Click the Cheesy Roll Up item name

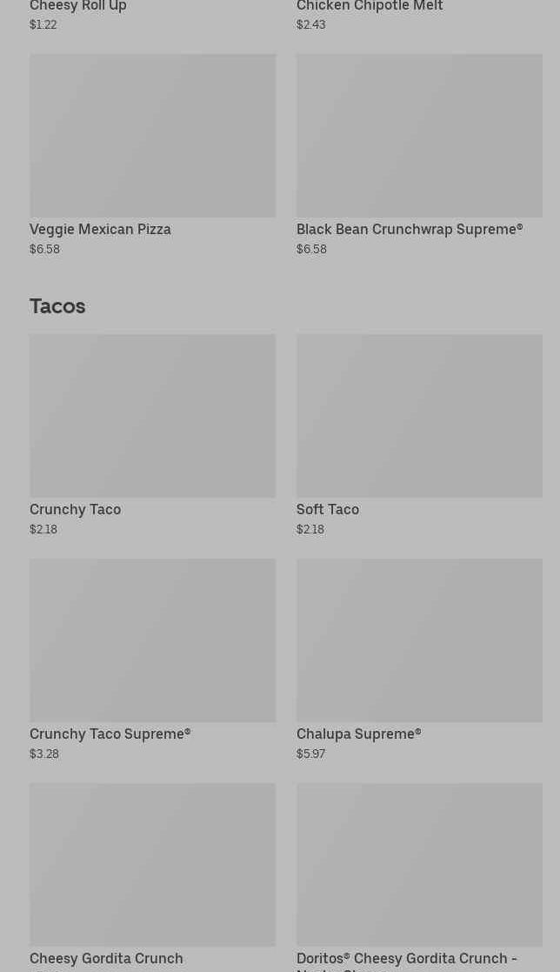(78, 7)
